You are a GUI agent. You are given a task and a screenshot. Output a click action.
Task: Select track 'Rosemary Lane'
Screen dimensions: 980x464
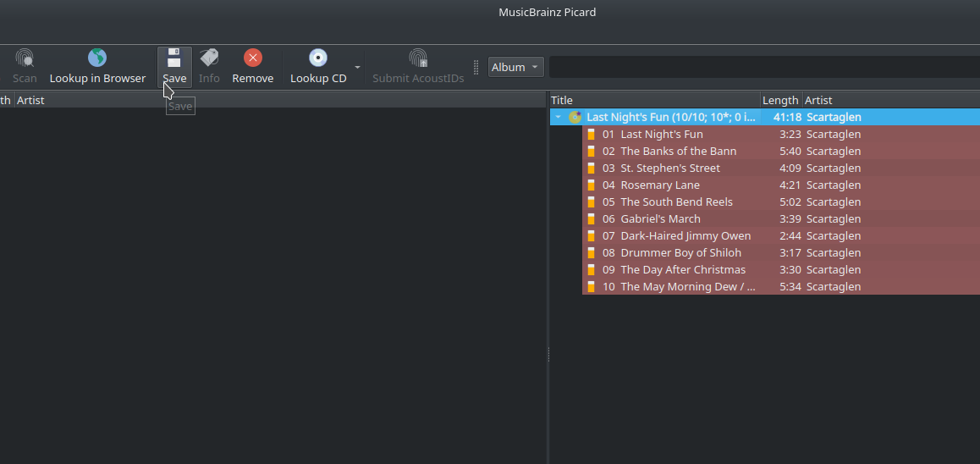pyautogui.click(x=660, y=185)
